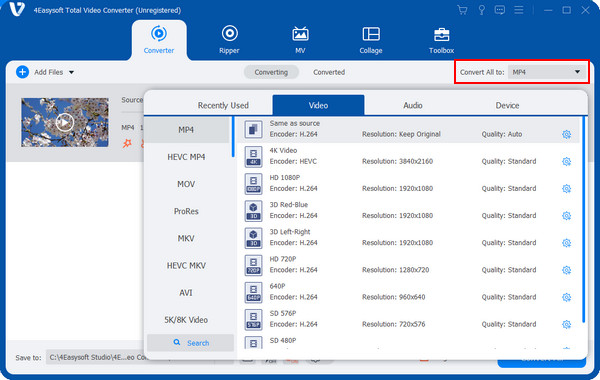Select the HD 720P preset icon
This screenshot has width=600, height=380.
(253, 265)
